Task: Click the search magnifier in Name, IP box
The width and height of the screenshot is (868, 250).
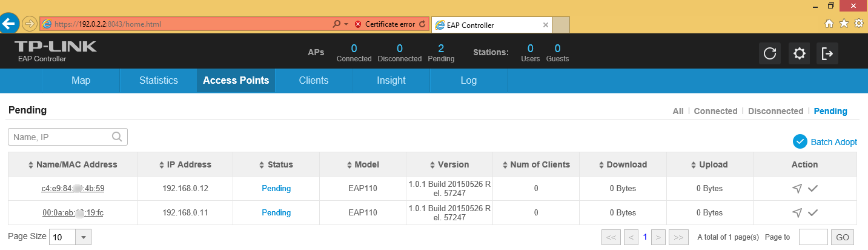Action: (x=118, y=137)
